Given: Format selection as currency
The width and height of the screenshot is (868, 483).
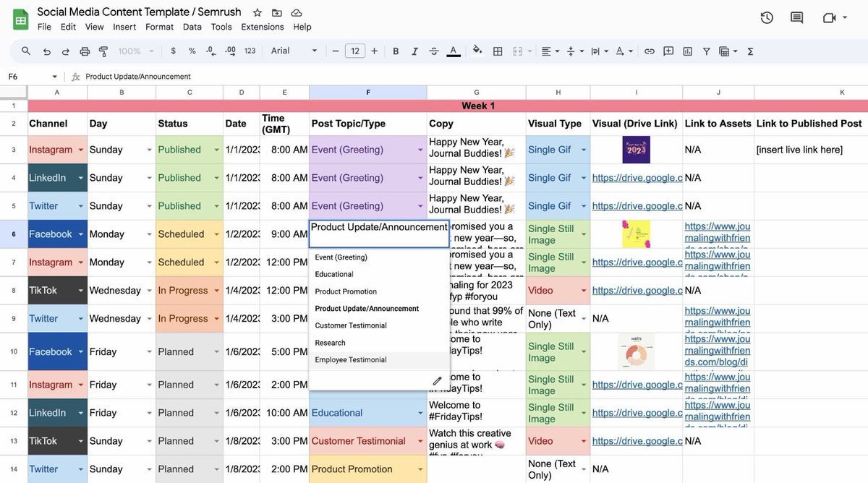Looking at the screenshot, I should (x=173, y=51).
